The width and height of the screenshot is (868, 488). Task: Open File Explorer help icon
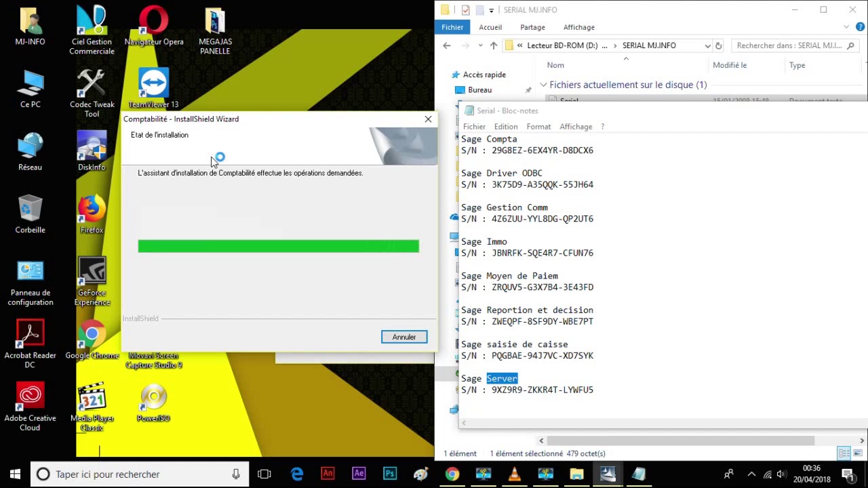861,27
